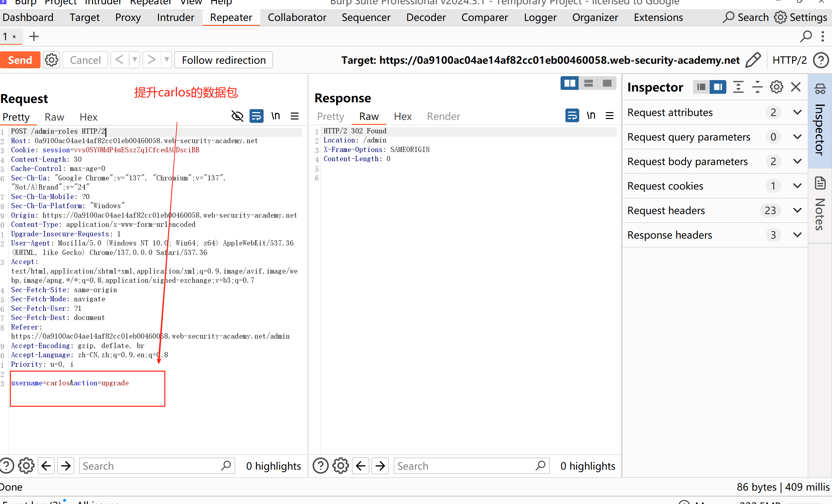Switch to the Intruder main tab
This screenshot has width=832, height=504.
tap(175, 18)
